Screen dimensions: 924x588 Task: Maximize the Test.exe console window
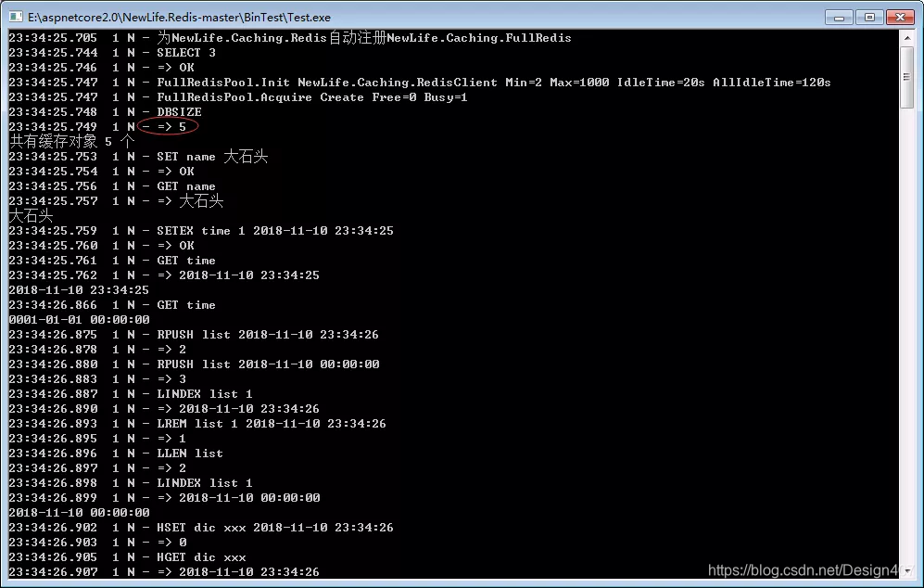point(870,17)
